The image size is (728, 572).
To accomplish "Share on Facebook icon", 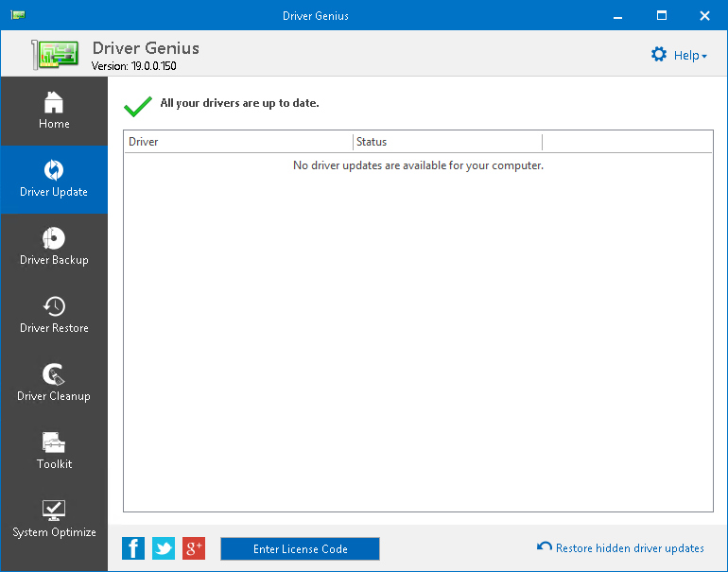I will tap(133, 548).
